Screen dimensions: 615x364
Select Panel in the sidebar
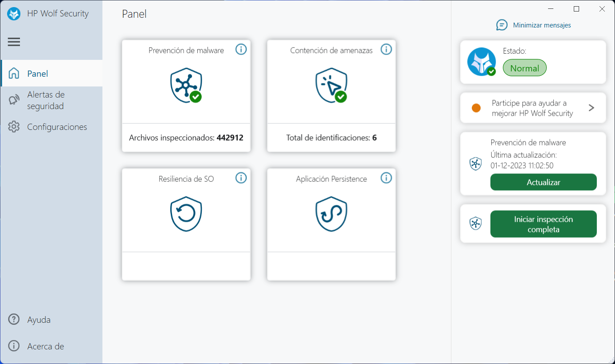coord(51,74)
